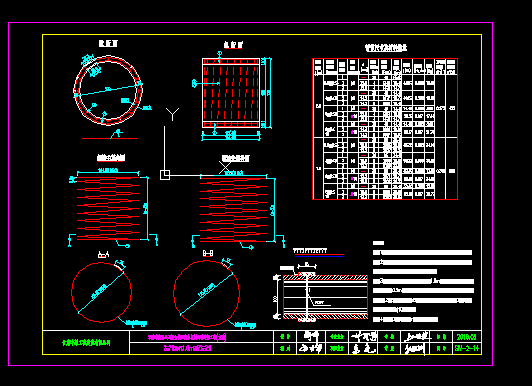Click the 2016.03 date cell

467,337
